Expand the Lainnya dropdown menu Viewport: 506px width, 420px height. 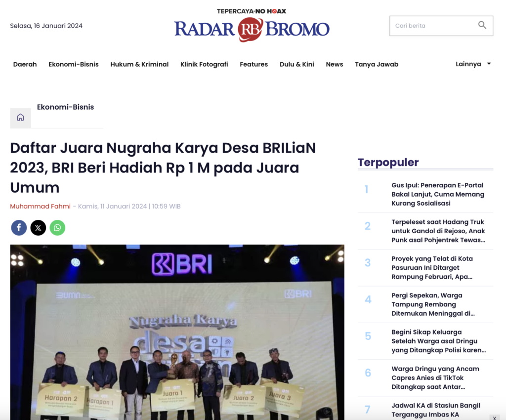pyautogui.click(x=473, y=64)
